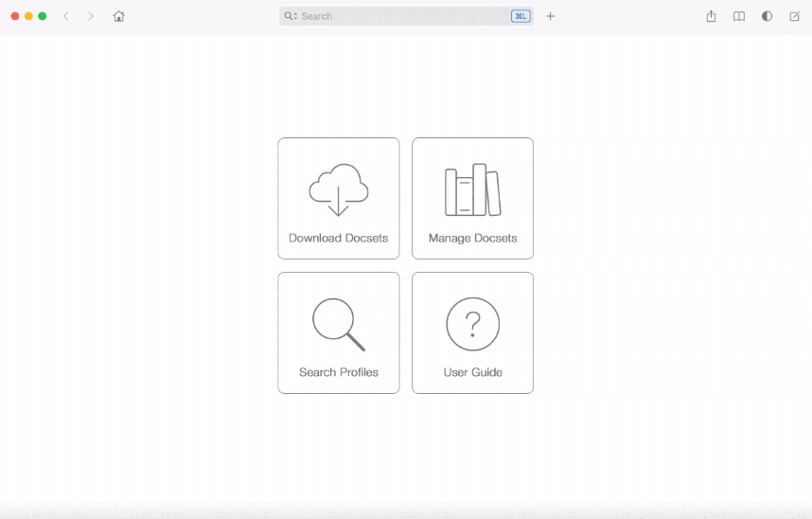Image resolution: width=812 pixels, height=519 pixels.
Task: Open Download Docsets tile
Action: coord(339,198)
